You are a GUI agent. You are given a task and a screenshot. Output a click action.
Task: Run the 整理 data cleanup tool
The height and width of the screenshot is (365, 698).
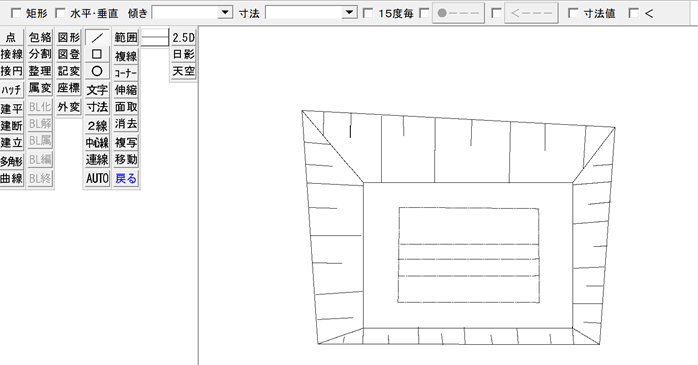click(40, 71)
